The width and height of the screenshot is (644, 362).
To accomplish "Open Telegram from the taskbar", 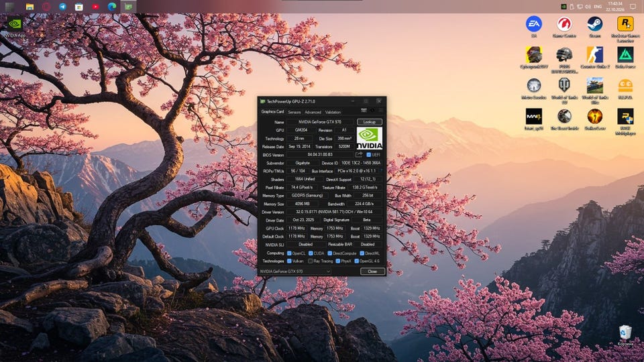I will point(62,7).
